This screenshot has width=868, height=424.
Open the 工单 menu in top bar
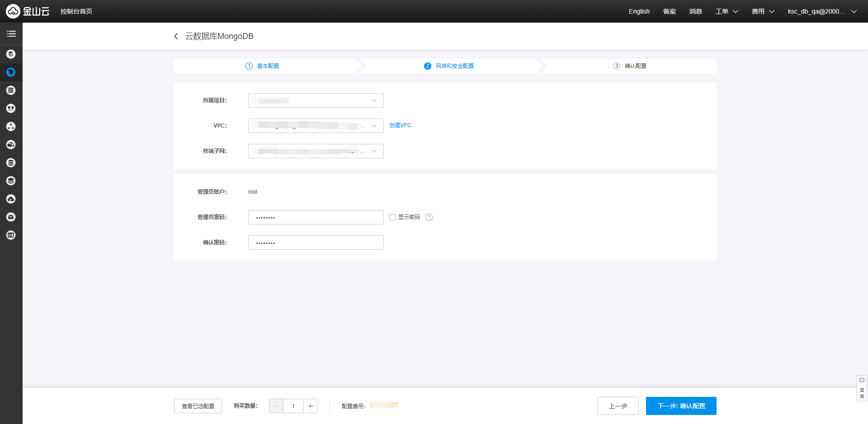726,11
